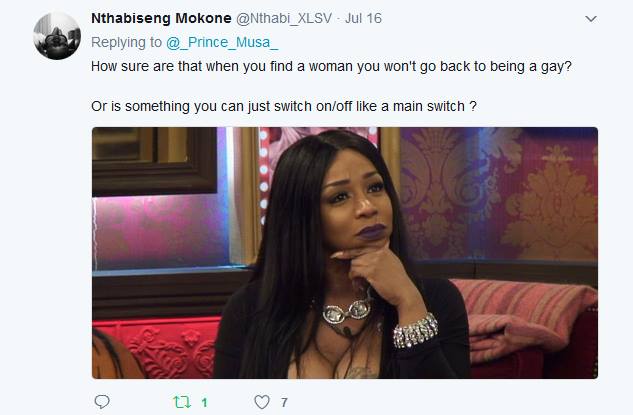Retweet this post with the arrows icon
This screenshot has width=633, height=415.
[x=182, y=402]
